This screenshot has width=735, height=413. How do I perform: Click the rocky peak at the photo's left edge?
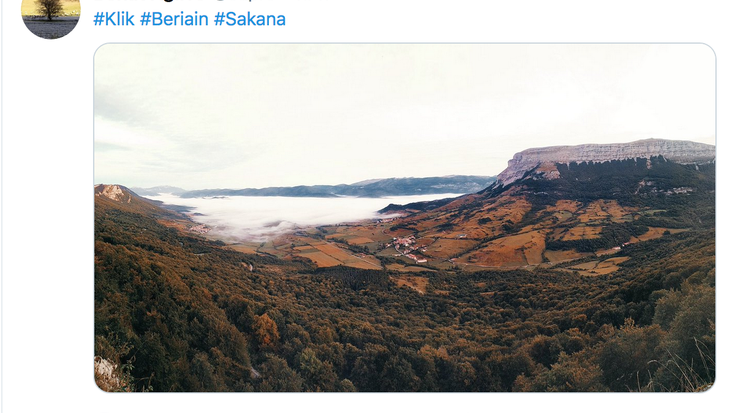pyautogui.click(x=112, y=191)
